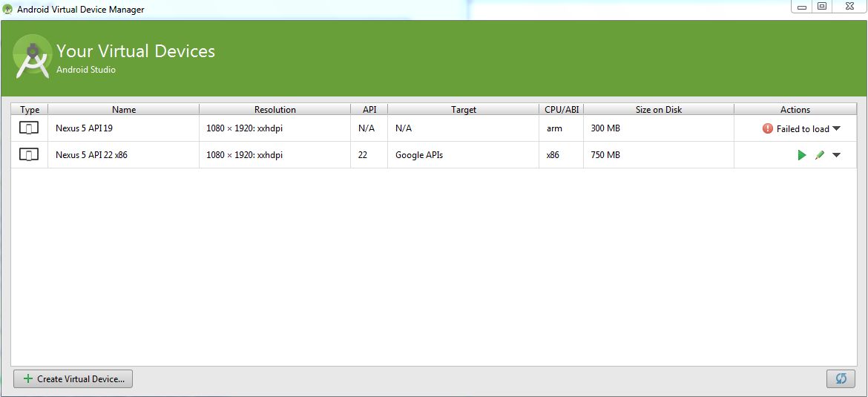Click the Create Virtual Device button
The image size is (868, 397).
click(73, 378)
